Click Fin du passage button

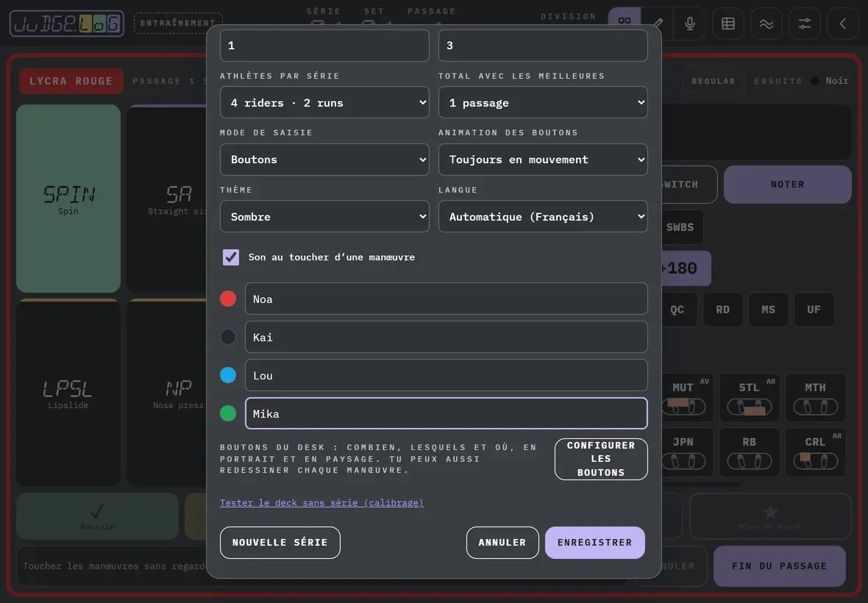[780, 566]
